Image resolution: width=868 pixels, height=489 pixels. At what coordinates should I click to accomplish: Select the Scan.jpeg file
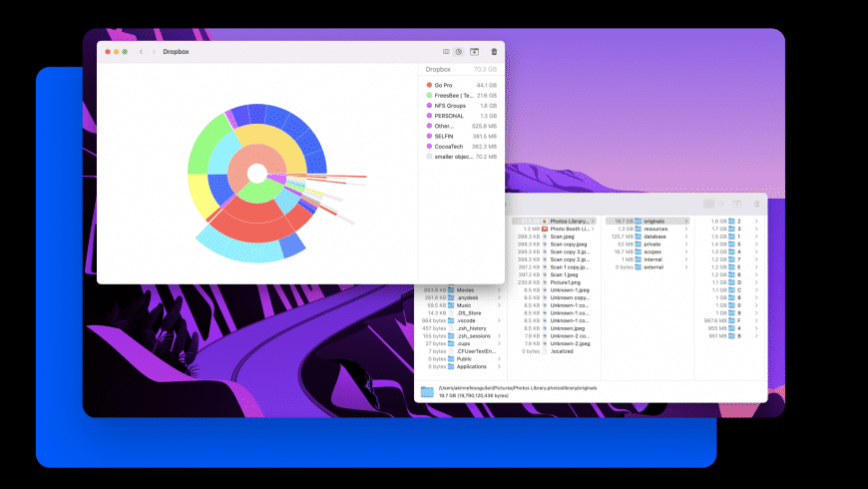click(563, 237)
